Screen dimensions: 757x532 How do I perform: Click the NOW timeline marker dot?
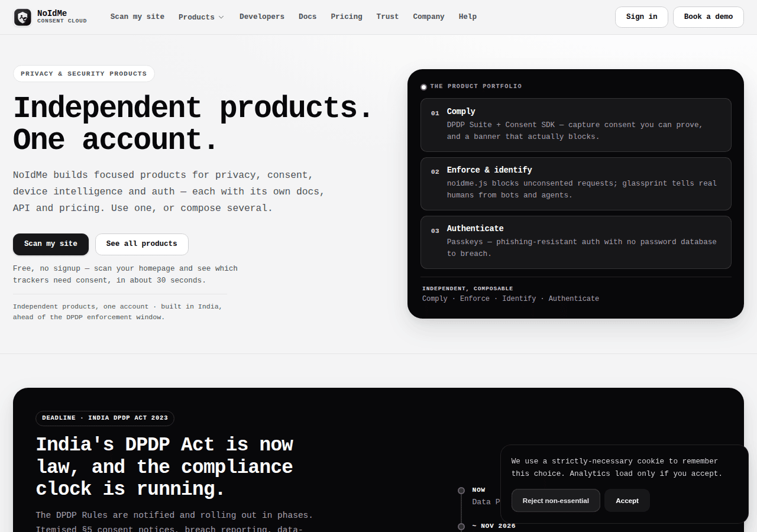coord(461,491)
